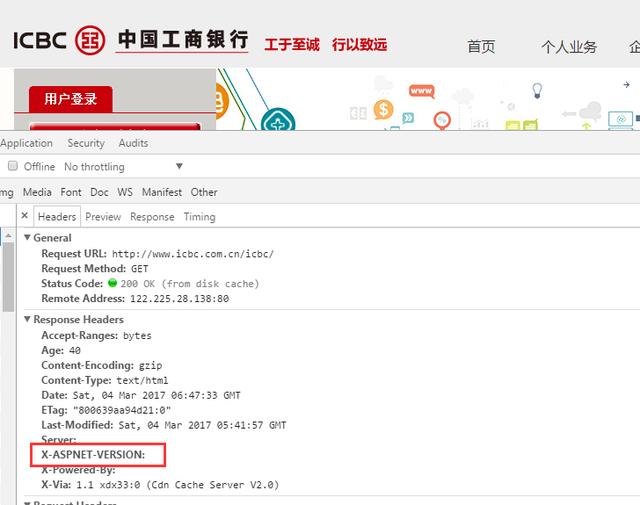Click the 个人业务 navigation link
Screen dimensions: 640x505
tap(569, 47)
